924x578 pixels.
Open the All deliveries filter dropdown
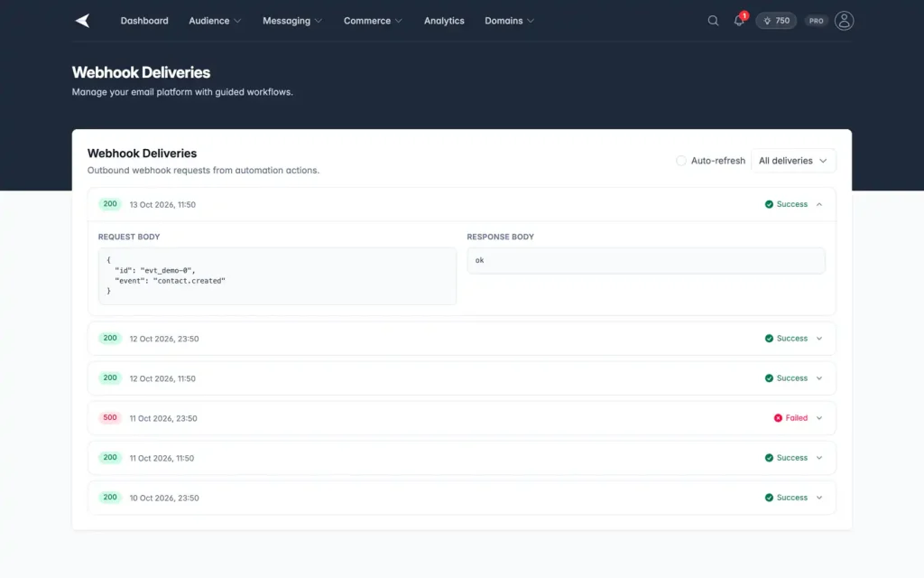793,161
